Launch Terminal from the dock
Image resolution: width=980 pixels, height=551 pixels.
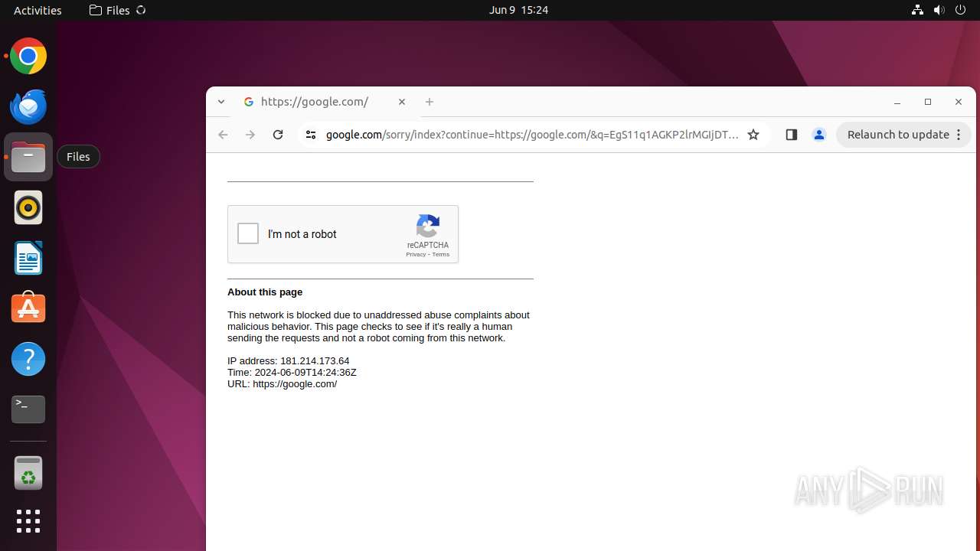coord(28,409)
